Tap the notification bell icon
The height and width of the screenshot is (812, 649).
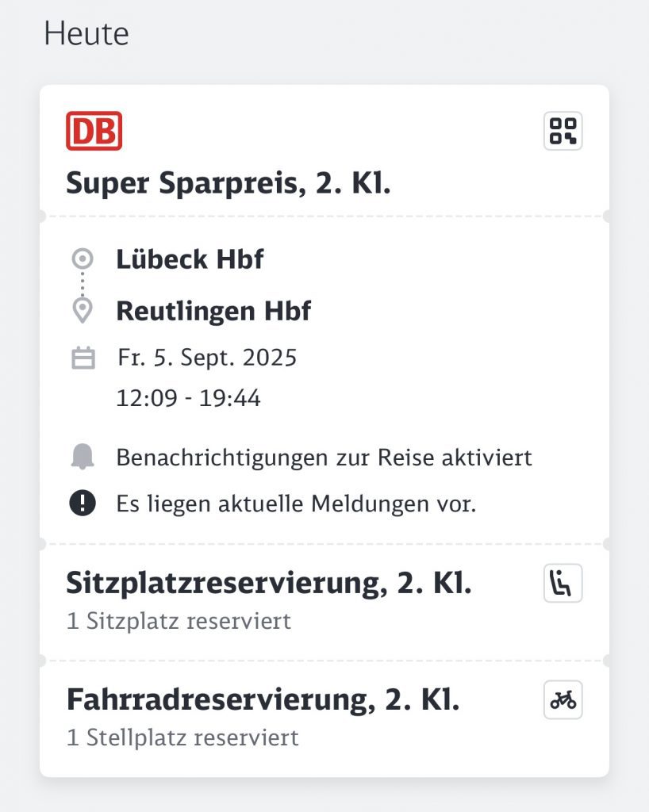tap(83, 457)
